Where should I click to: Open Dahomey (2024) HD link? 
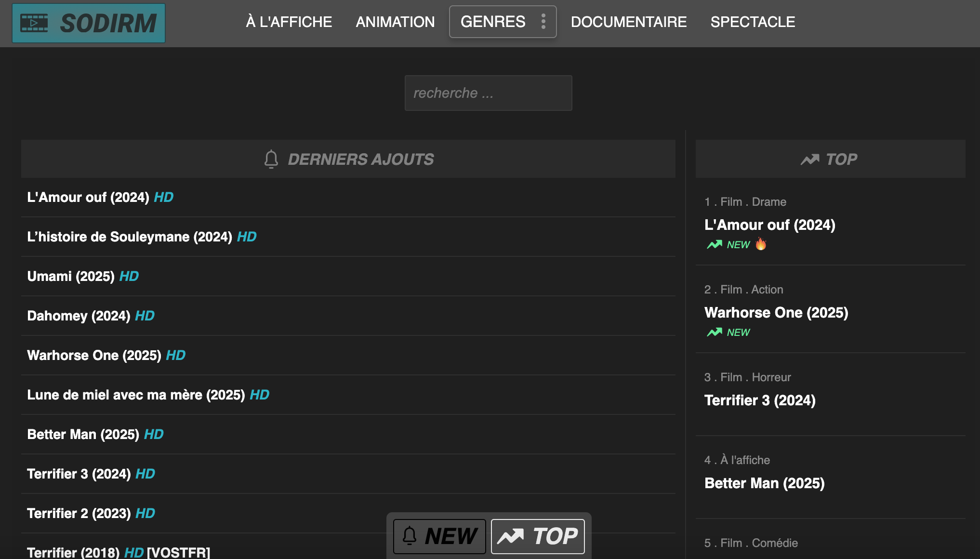(91, 316)
